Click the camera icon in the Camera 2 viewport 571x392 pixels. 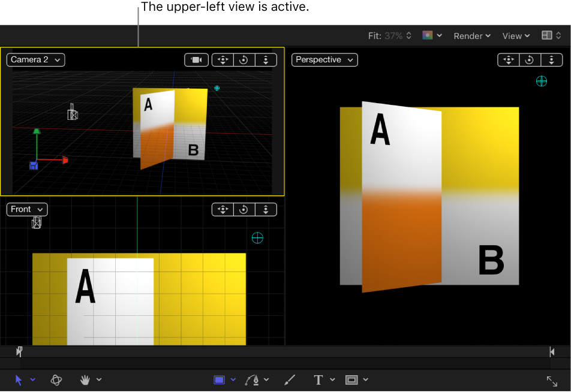pos(196,59)
